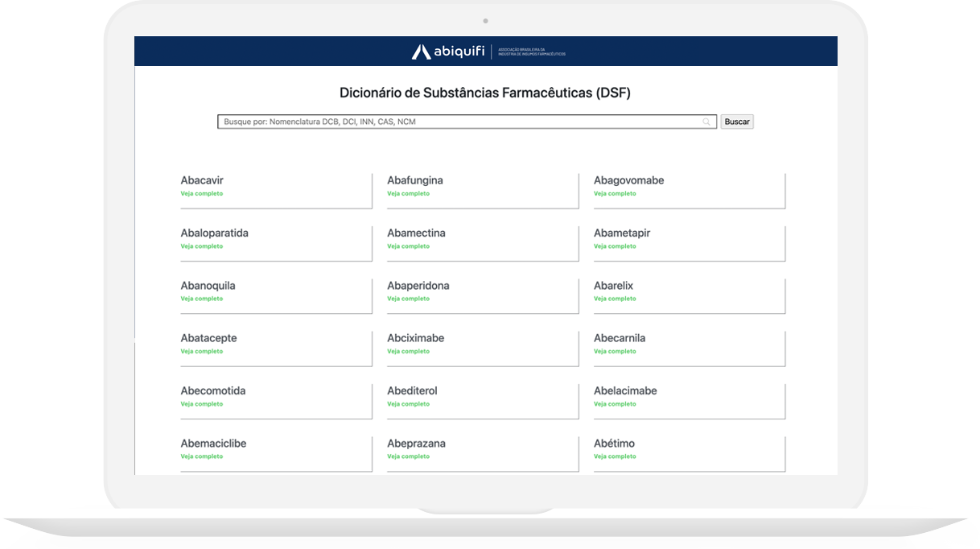
Task: Open the Abacavir entry title
Action: (x=202, y=180)
